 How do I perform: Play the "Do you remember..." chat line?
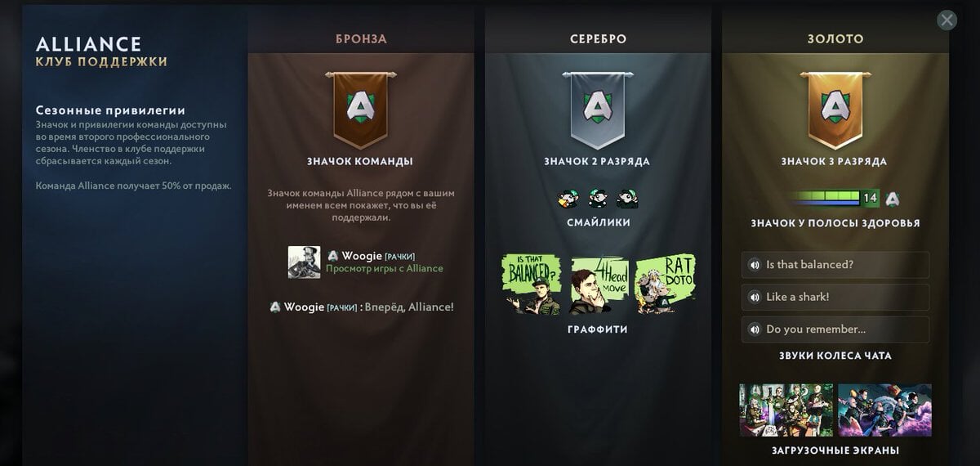click(835, 329)
